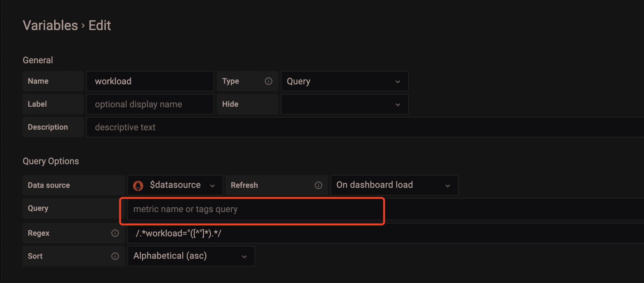Select the Query Options section header
The height and width of the screenshot is (283, 644).
coord(51,161)
